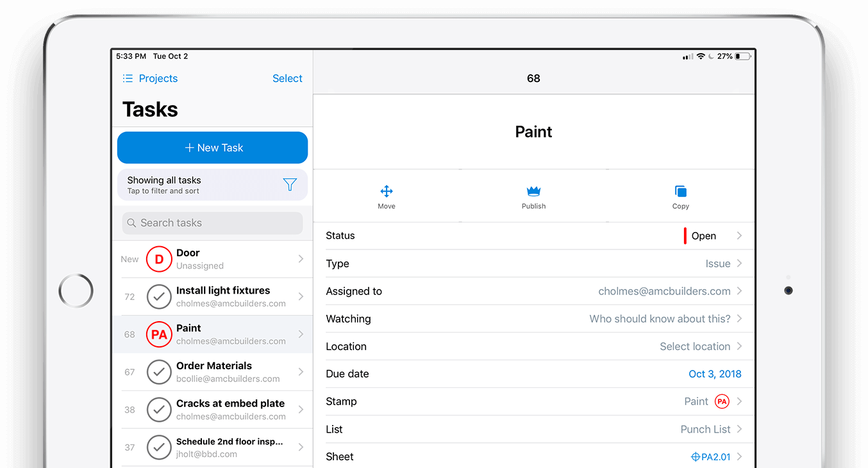Tap Select location value
The image size is (868, 468).
click(x=695, y=346)
